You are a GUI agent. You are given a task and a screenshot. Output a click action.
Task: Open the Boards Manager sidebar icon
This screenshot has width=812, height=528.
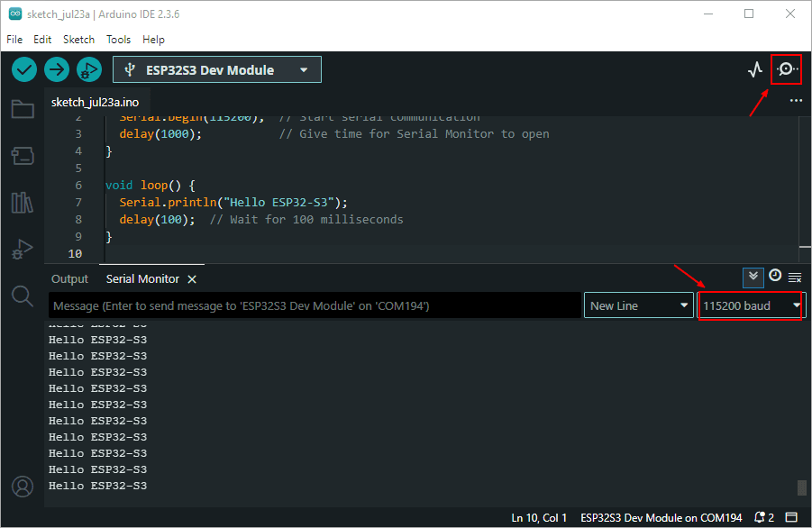(23, 155)
